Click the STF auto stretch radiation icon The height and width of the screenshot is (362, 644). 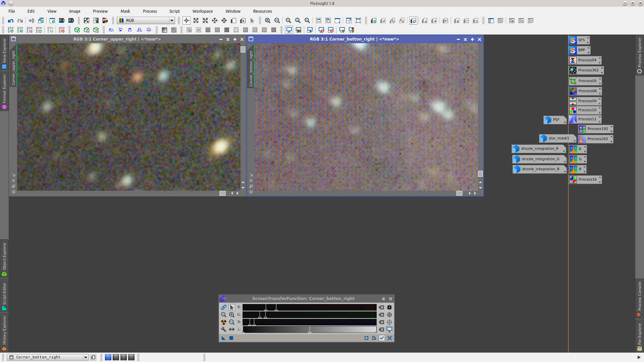224,322
